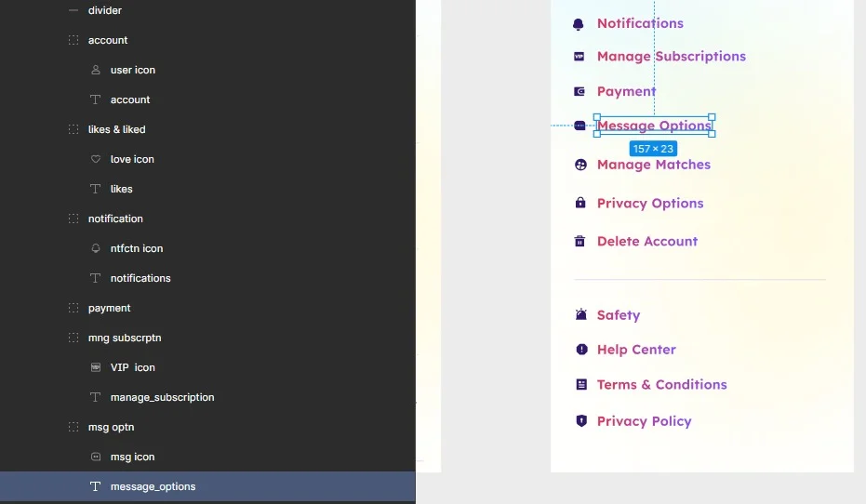Click the exclamation icon beside Help Center
The width and height of the screenshot is (866, 504).
pos(581,350)
